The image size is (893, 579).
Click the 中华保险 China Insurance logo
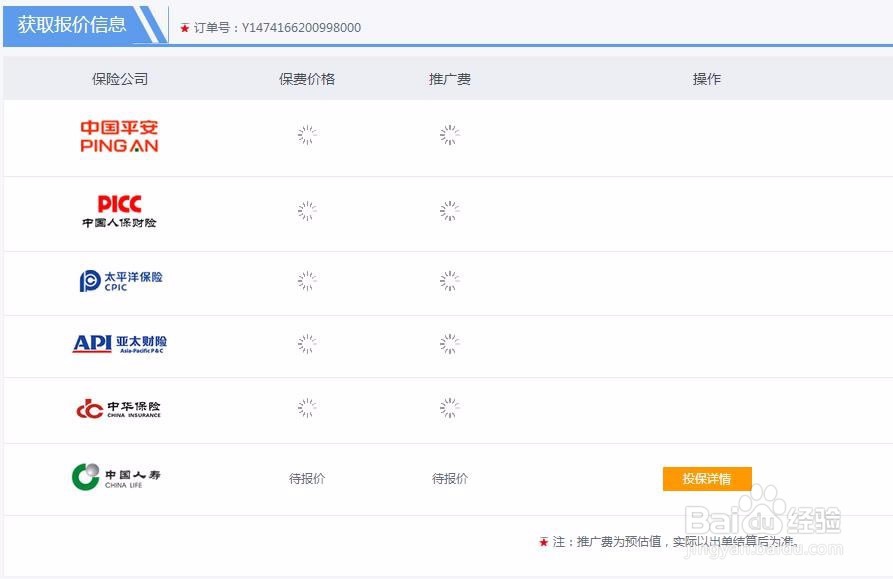coord(118,408)
